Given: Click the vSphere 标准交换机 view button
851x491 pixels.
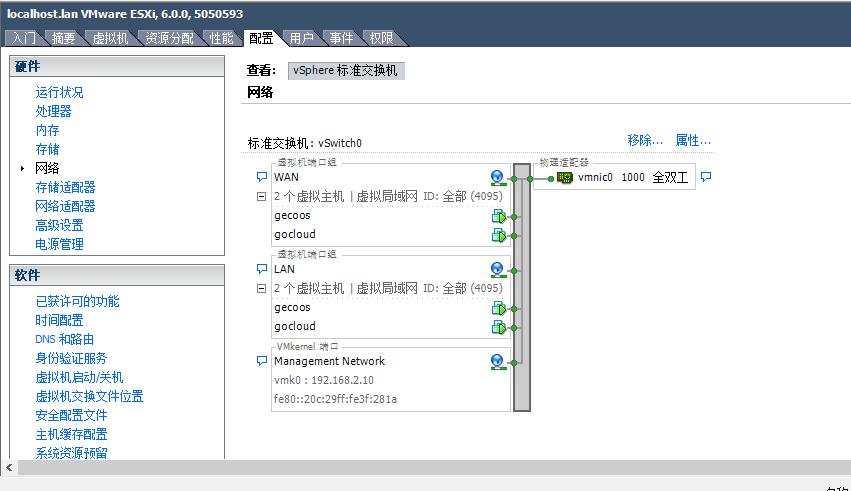Looking at the screenshot, I should [x=346, y=71].
